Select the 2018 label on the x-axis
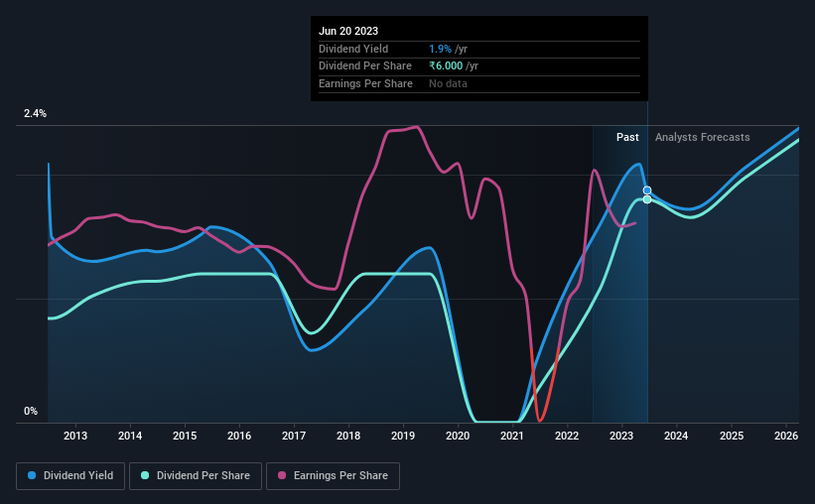The height and width of the screenshot is (504, 815). [x=348, y=436]
